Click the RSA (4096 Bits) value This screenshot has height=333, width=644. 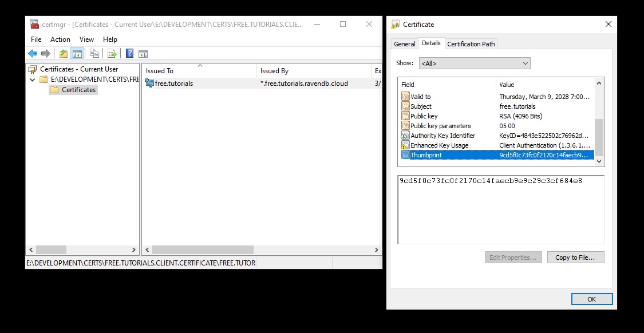pyautogui.click(x=521, y=116)
